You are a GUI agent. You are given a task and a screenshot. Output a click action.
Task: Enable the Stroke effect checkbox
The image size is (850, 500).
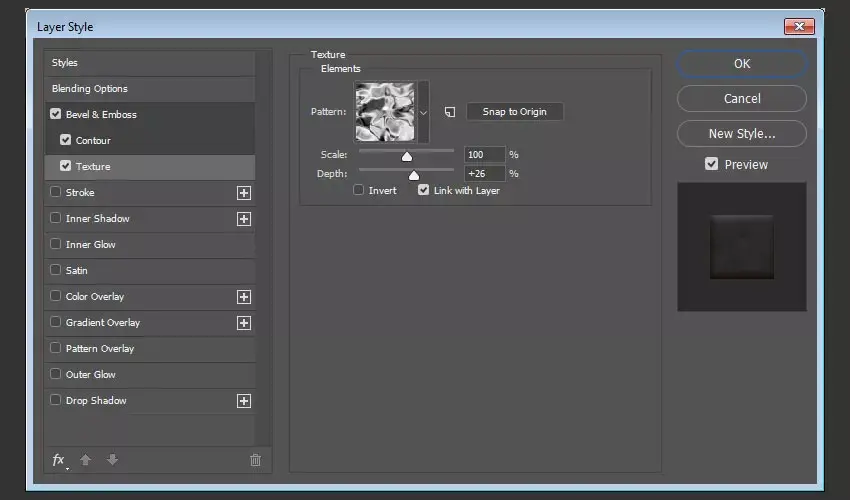pos(55,192)
